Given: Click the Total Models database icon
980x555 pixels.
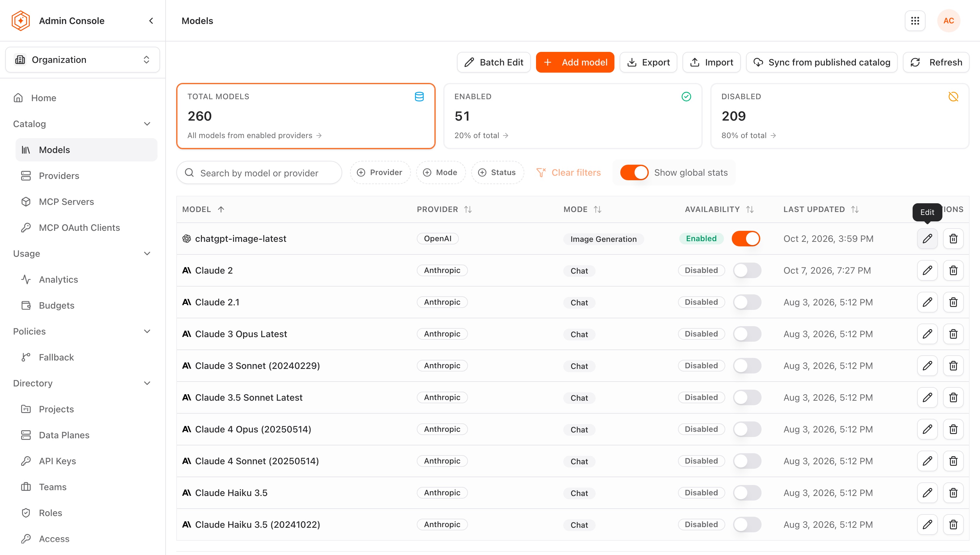Looking at the screenshot, I should click(x=419, y=97).
